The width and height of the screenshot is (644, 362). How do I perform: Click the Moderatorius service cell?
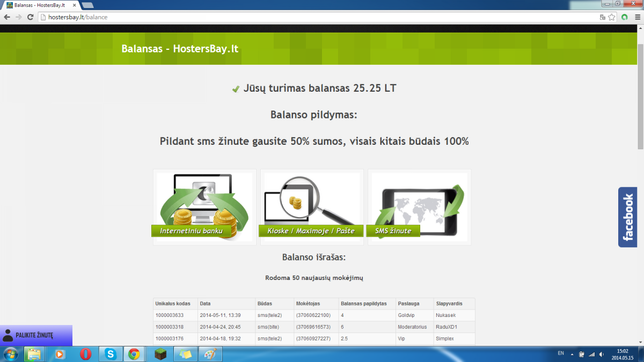412,327
